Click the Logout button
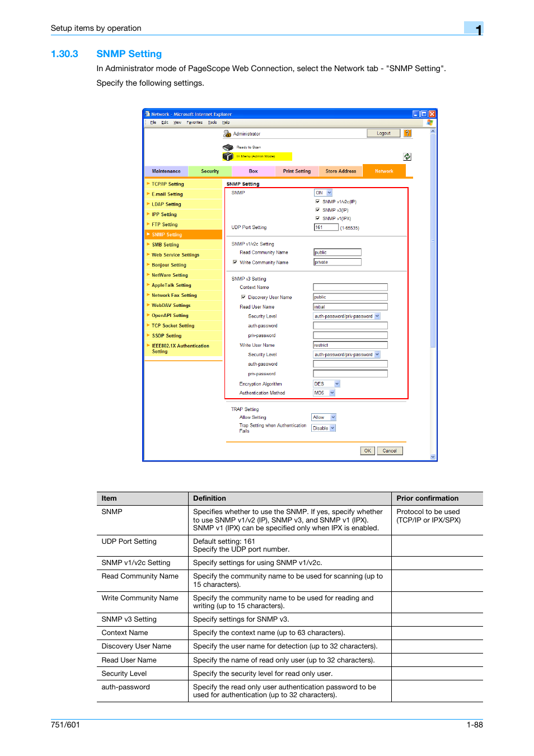Screen dimensions: 534x756 click(x=383, y=133)
